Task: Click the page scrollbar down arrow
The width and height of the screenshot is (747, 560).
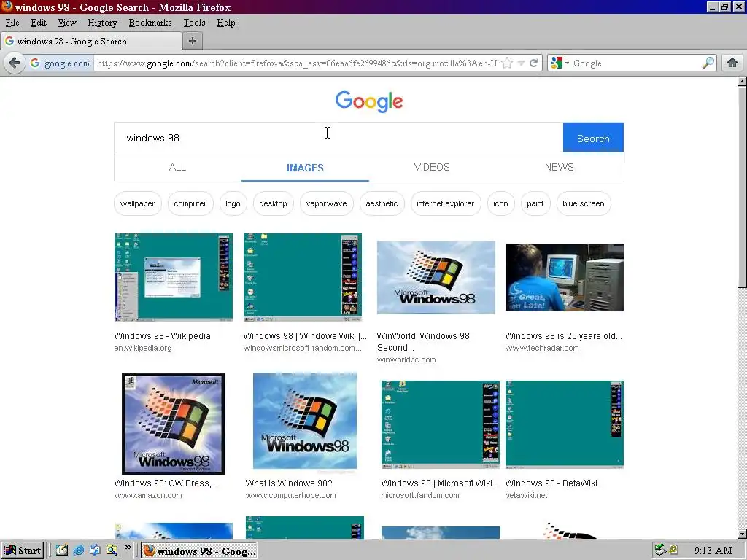Action: tap(742, 534)
